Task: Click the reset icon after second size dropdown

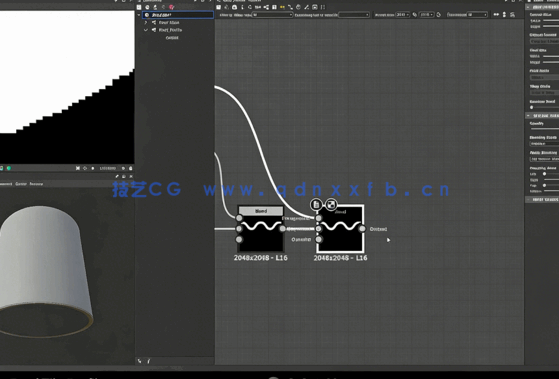Action: pos(439,15)
